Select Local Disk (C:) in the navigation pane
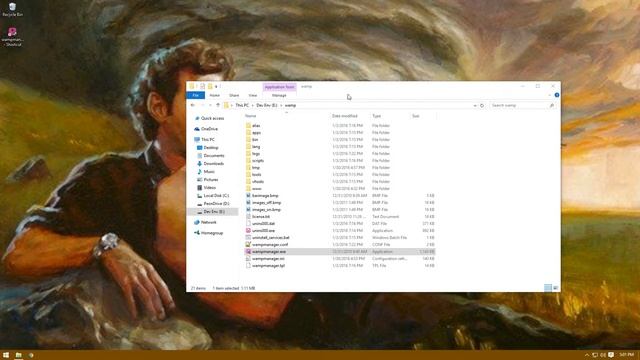Image resolution: width=640 pixels, height=360 pixels. coord(213,196)
